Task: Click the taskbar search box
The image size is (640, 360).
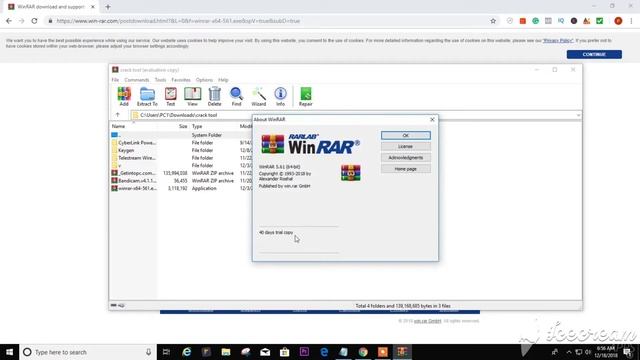Action: click(x=88, y=352)
